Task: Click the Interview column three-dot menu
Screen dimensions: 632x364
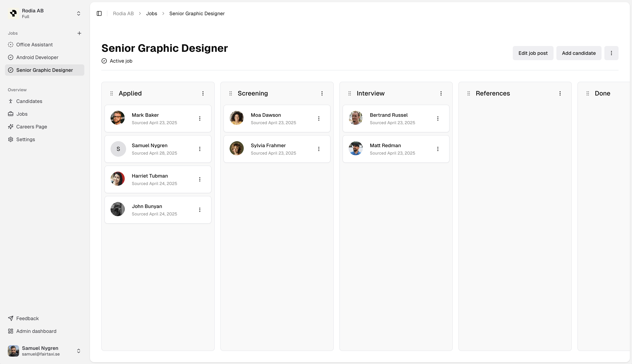Action: [x=441, y=93]
